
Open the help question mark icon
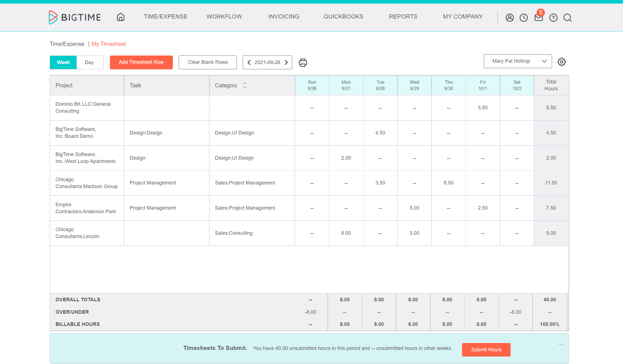[x=553, y=18]
